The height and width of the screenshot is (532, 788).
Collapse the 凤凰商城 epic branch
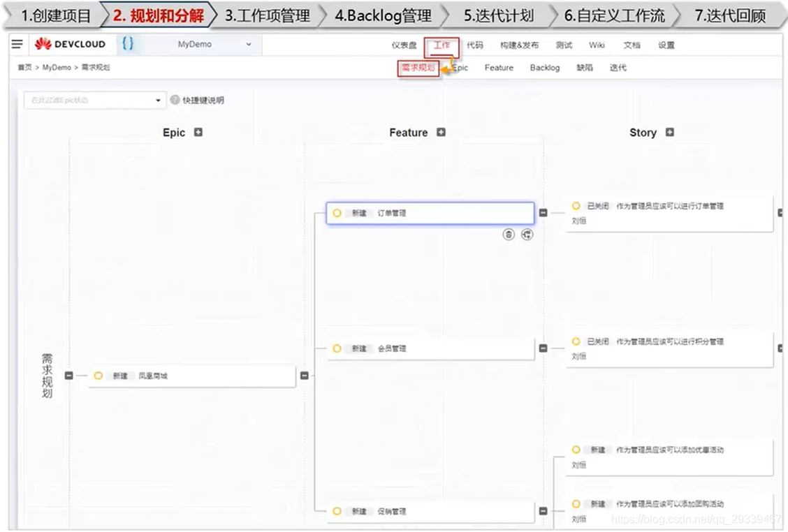pos(304,375)
